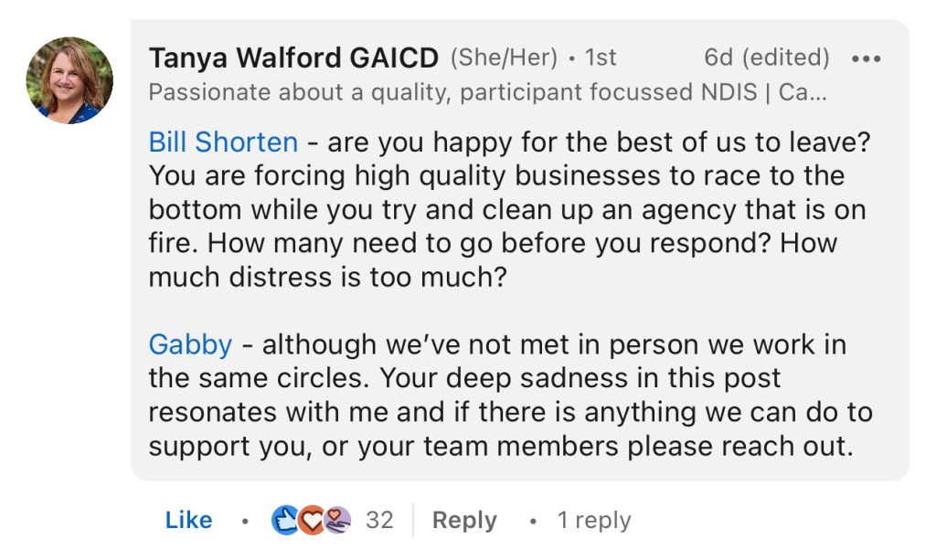
Task: Click the truncated headline about participant focussed NDIS
Action: pos(488,92)
